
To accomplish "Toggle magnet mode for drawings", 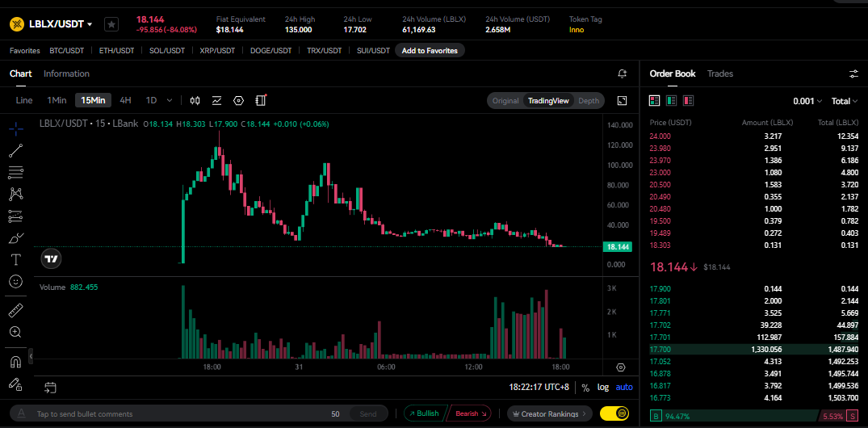I will 16,363.
